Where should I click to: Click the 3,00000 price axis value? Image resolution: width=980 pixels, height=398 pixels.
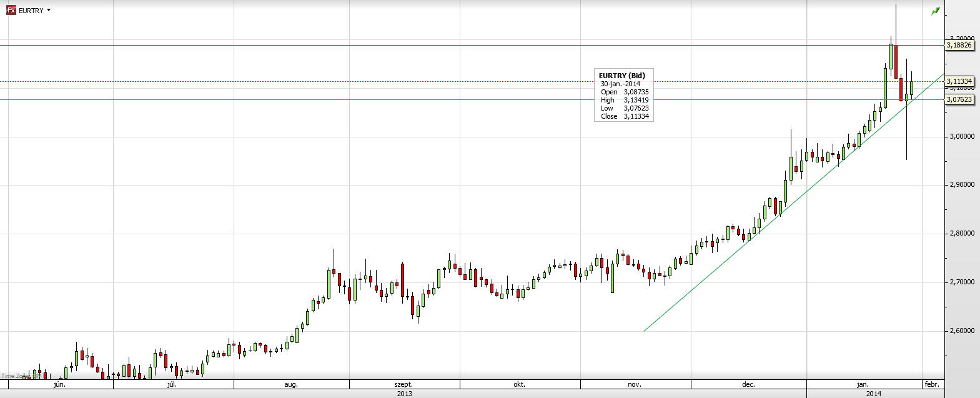[x=961, y=136]
